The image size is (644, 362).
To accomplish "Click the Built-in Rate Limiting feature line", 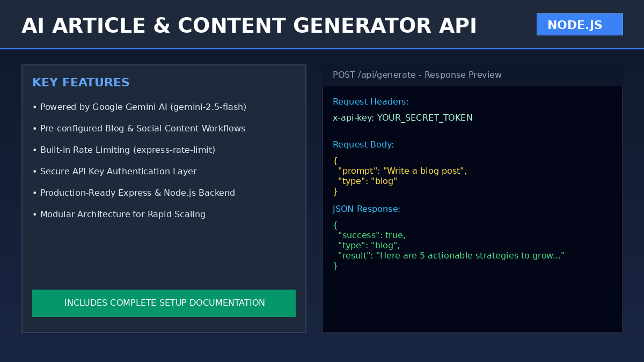I will coord(124,150).
